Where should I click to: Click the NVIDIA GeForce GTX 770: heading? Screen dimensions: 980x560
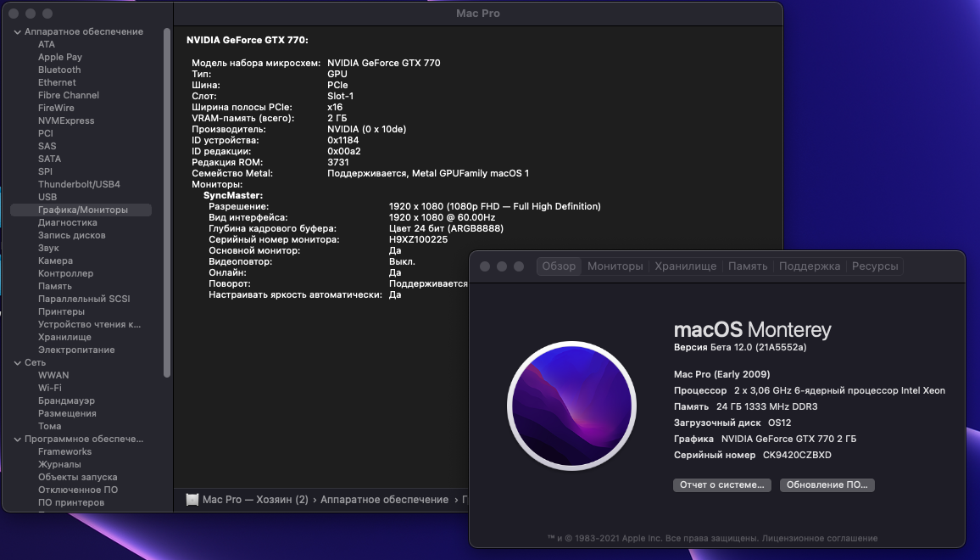pos(248,40)
